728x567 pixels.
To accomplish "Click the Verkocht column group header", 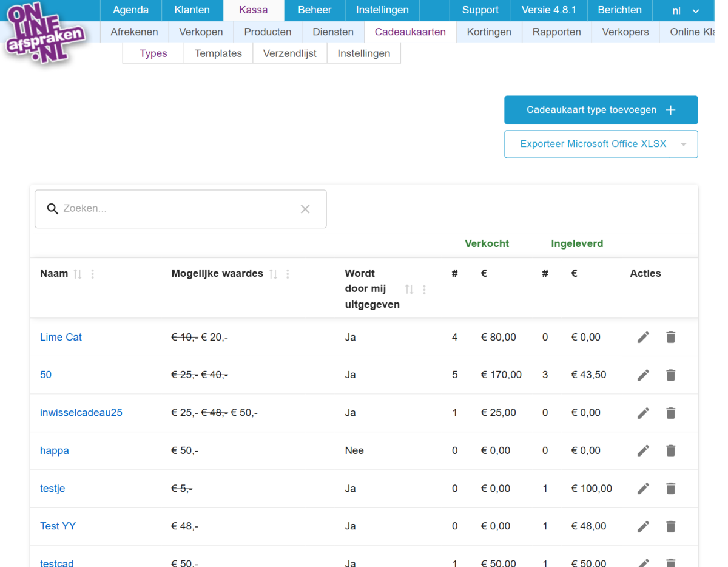I will (487, 243).
